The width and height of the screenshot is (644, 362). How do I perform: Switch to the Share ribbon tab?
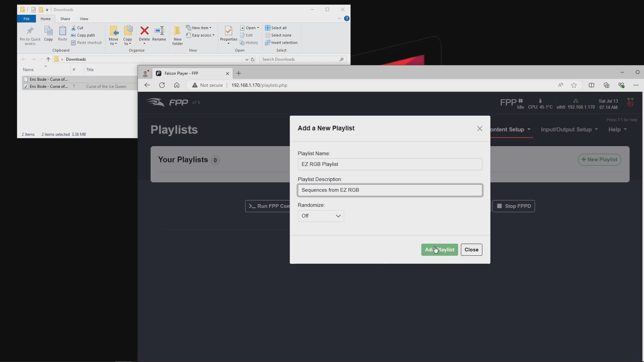coord(65,19)
